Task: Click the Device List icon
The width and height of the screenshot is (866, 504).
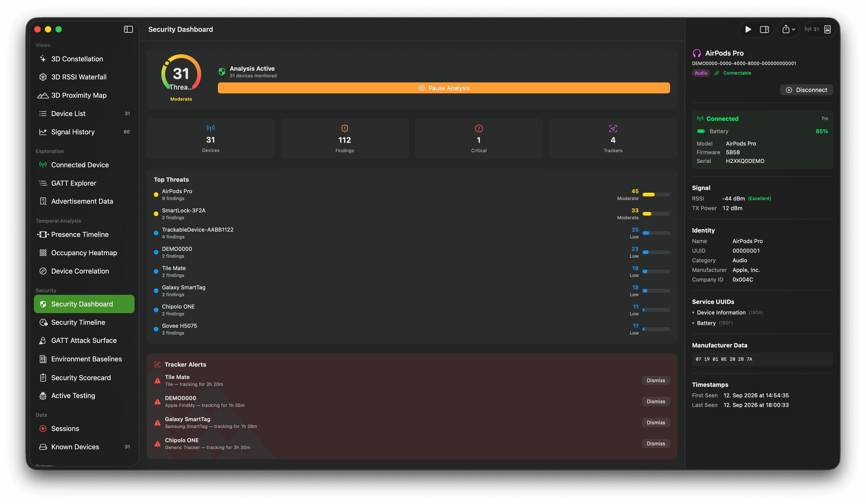Action: [43, 114]
